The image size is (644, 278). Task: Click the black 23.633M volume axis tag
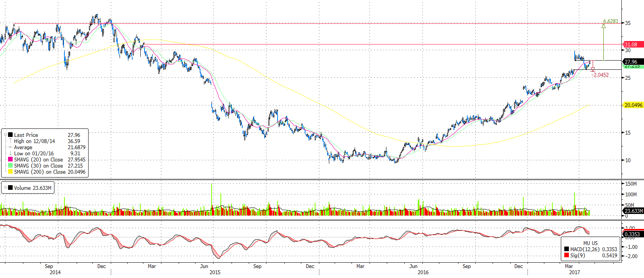(633, 211)
